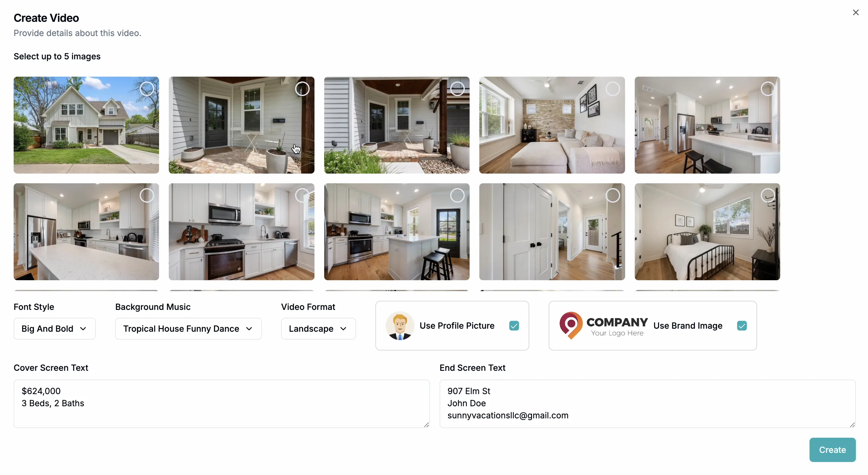The image size is (868, 475).
Task: Toggle Use Profile Picture checkbox
Action: pyautogui.click(x=514, y=325)
